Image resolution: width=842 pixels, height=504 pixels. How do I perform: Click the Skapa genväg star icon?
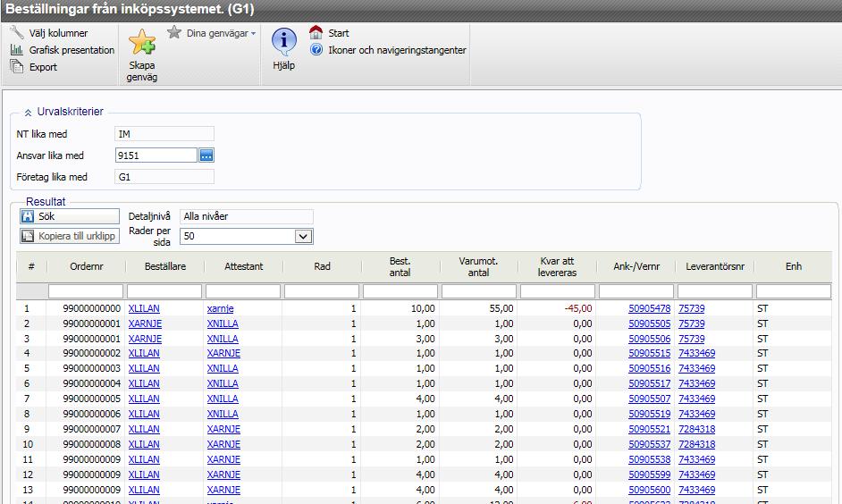click(x=142, y=42)
